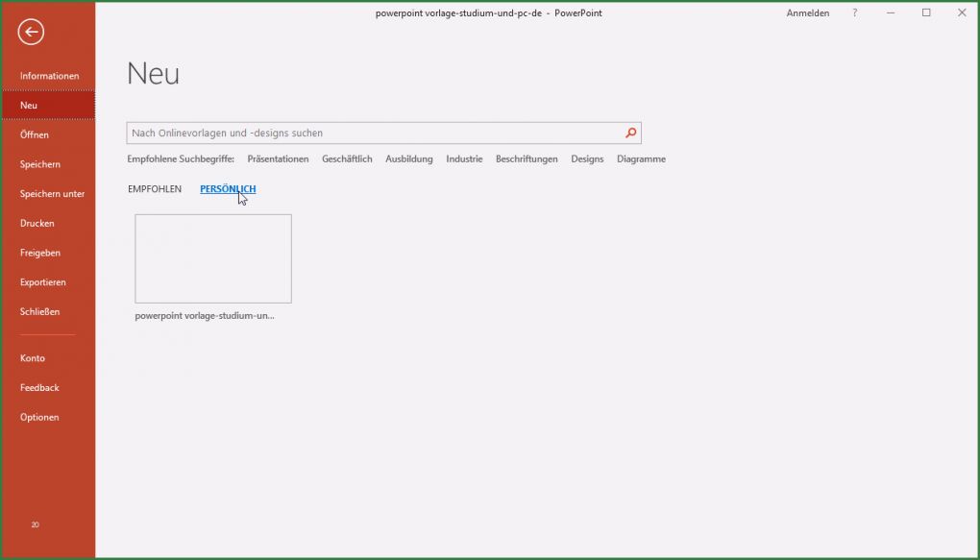Open the Konto settings
The width and height of the screenshot is (980, 560).
[x=32, y=357]
